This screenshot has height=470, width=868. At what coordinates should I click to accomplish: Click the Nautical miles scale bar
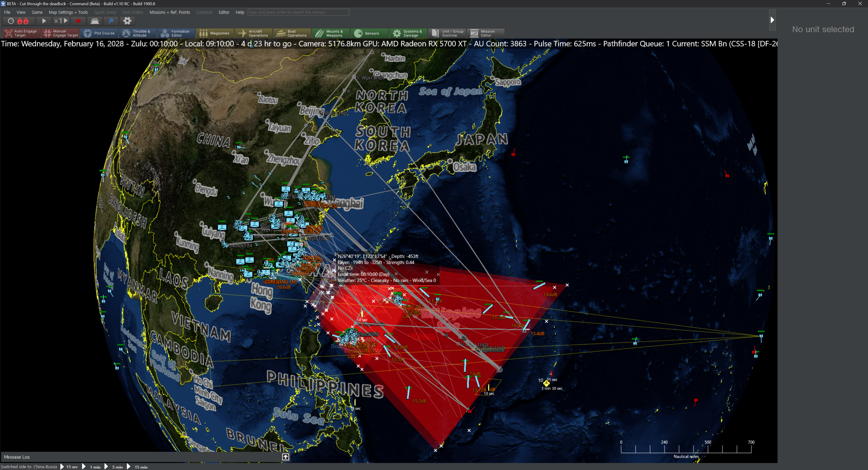pos(686,449)
